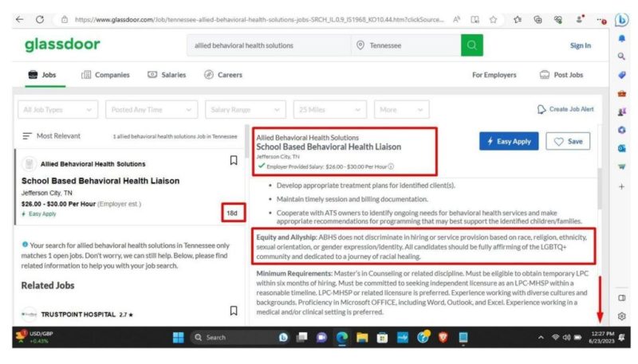Click the Easy Apply button
Screen dimensions: 638x364
pyautogui.click(x=509, y=141)
